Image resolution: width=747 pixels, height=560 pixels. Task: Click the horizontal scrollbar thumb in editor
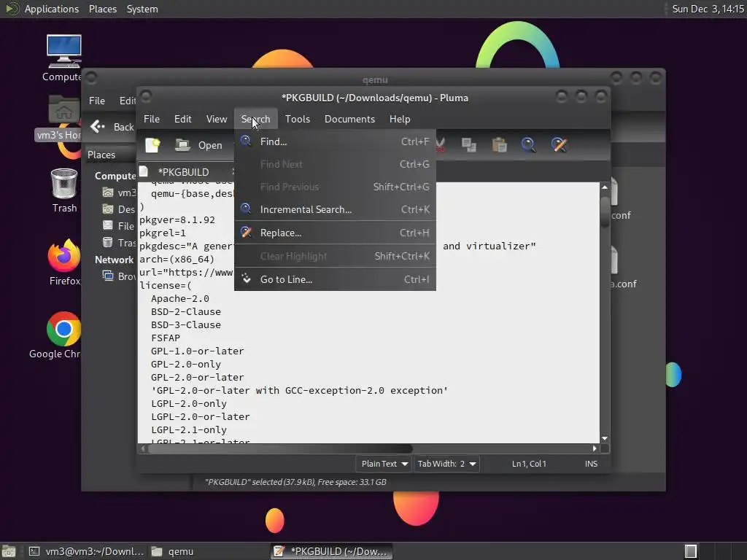(280, 448)
